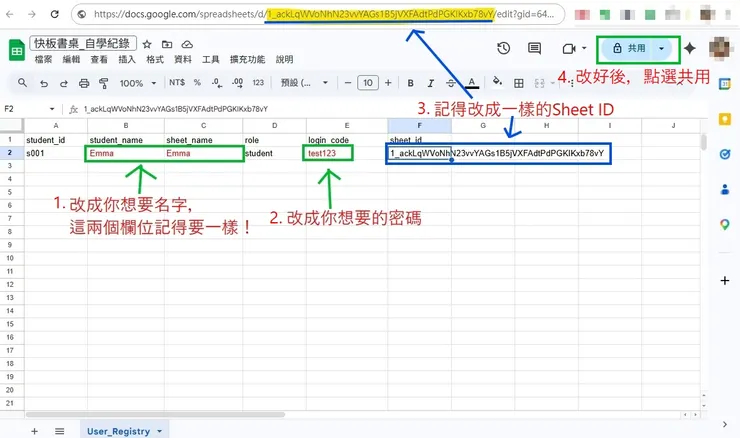Reload the page with the refresh icon
Screen dimensions: 740x438
pos(55,14)
